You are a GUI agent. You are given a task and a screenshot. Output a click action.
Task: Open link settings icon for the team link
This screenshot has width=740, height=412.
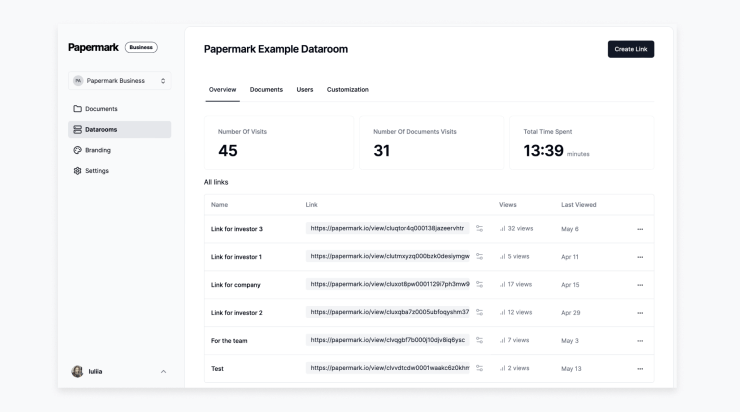click(x=479, y=340)
